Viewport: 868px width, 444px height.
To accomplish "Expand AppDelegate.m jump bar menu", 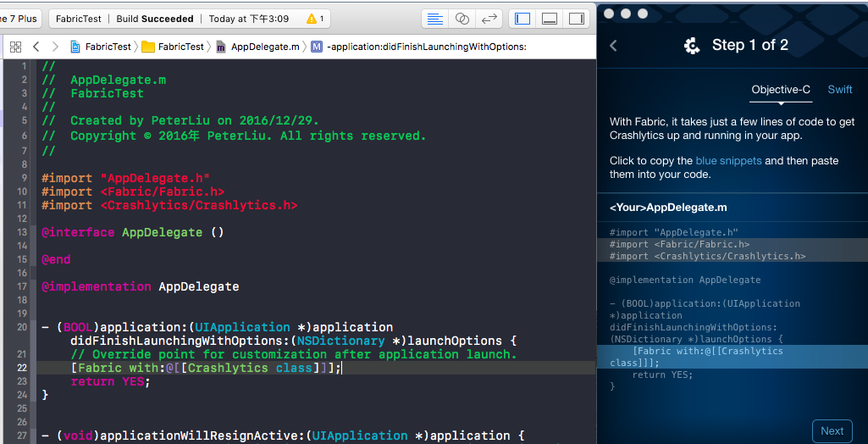I will 257,47.
